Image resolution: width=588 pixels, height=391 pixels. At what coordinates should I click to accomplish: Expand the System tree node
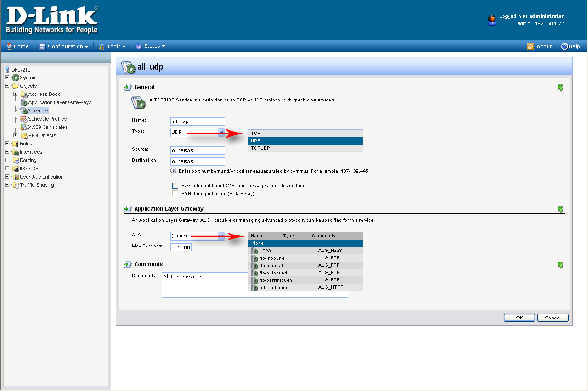pos(7,78)
